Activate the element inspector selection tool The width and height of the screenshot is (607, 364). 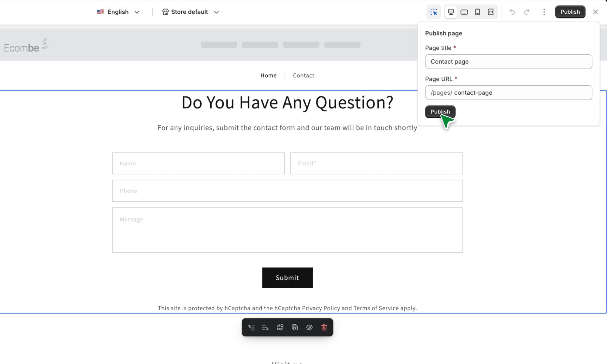pyautogui.click(x=433, y=12)
